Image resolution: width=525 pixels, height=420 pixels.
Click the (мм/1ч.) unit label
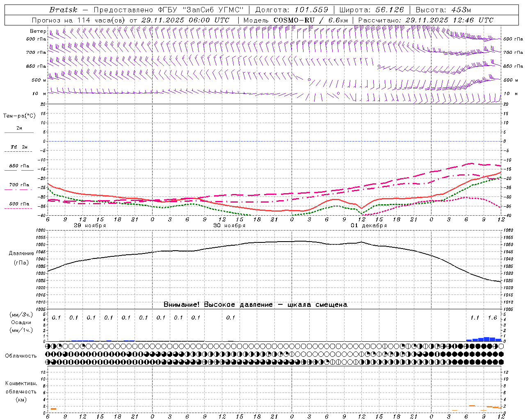coord(21,330)
